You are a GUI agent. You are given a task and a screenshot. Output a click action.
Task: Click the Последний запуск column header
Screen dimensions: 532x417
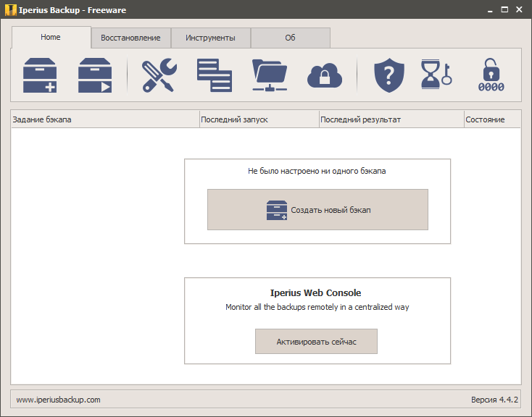point(259,119)
